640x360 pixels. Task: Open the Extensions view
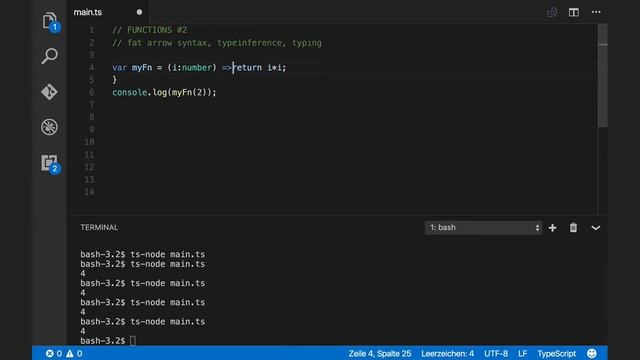coord(49,163)
